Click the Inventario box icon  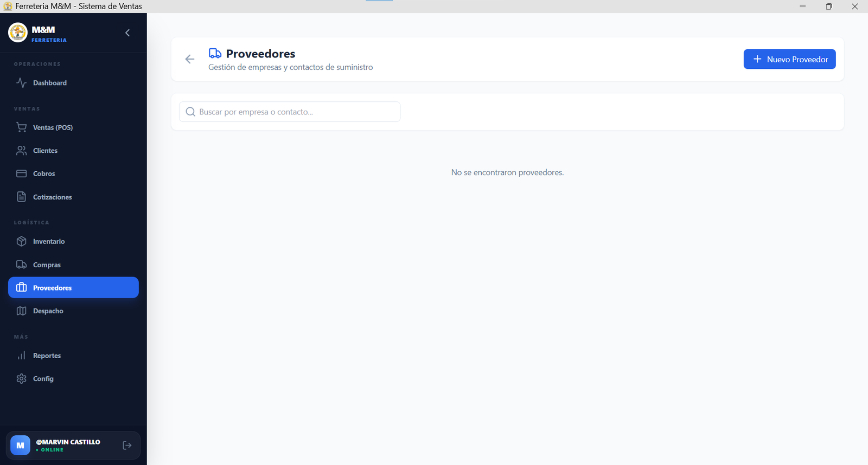[x=21, y=241]
